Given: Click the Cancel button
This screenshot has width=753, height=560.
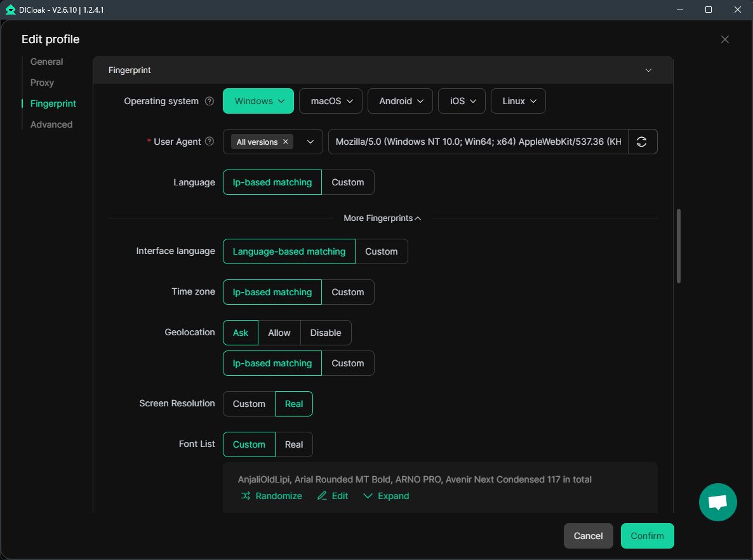Looking at the screenshot, I should coord(589,536).
